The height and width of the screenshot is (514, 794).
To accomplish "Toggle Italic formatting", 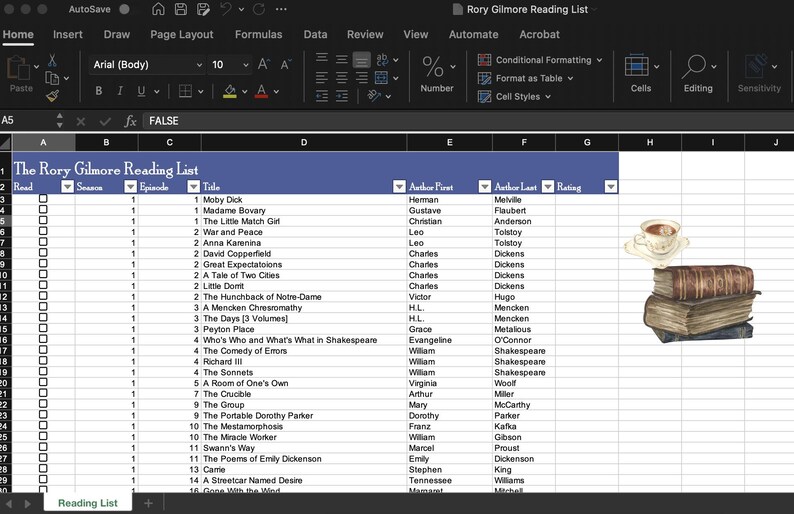I will pos(120,91).
